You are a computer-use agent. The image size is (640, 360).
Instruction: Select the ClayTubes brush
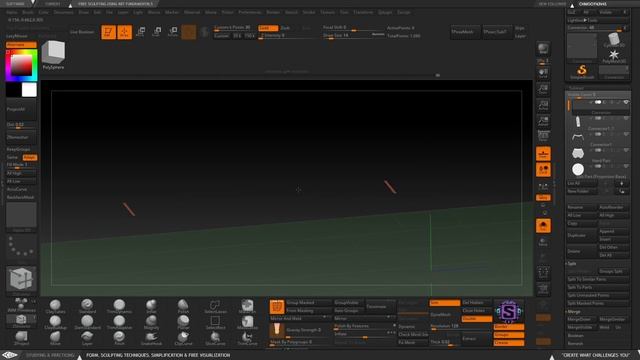click(55, 306)
